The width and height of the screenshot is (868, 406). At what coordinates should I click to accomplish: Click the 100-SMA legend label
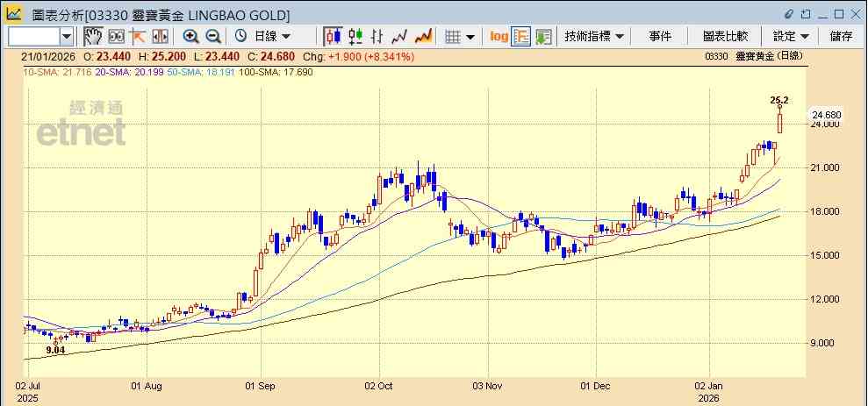tap(276, 72)
